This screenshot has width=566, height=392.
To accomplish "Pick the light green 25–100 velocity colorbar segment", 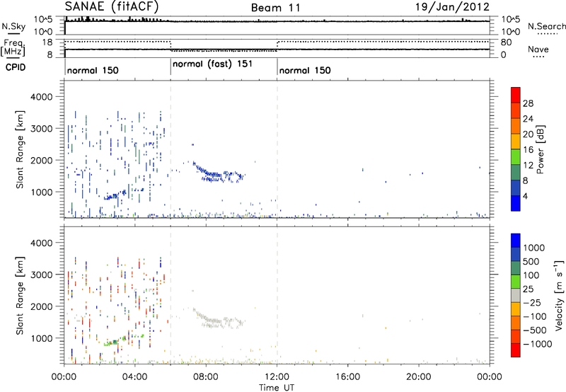I will [x=516, y=282].
